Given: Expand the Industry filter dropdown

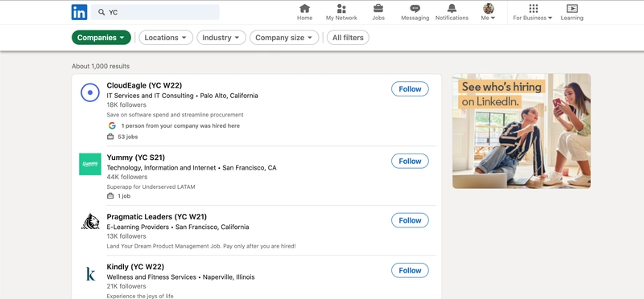Looking at the screenshot, I should [x=221, y=37].
